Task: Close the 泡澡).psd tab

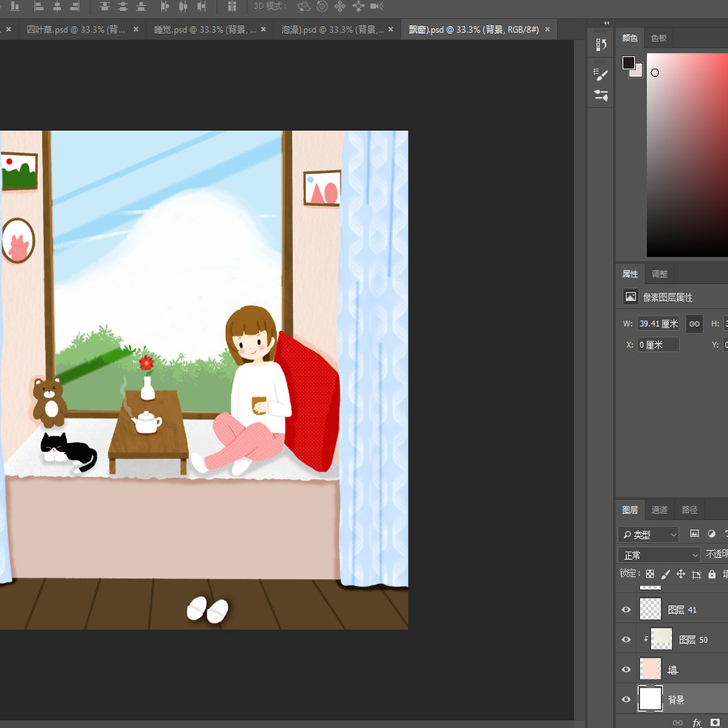Action: coord(391,29)
